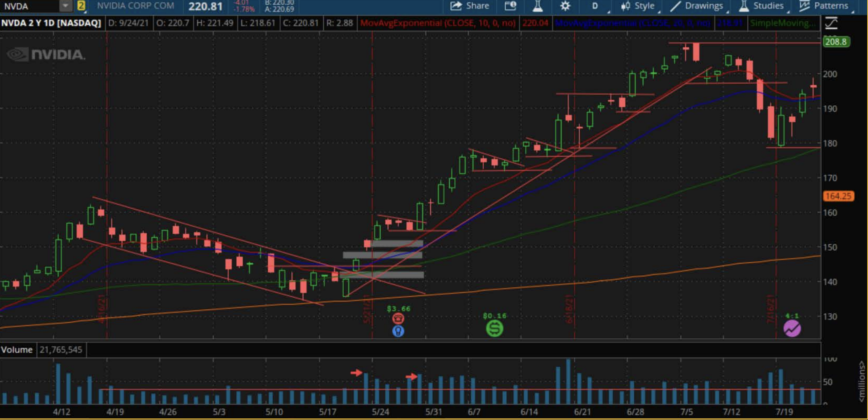868x420 pixels.
Task: Click the R: 2.88 range value
Action: (x=339, y=23)
